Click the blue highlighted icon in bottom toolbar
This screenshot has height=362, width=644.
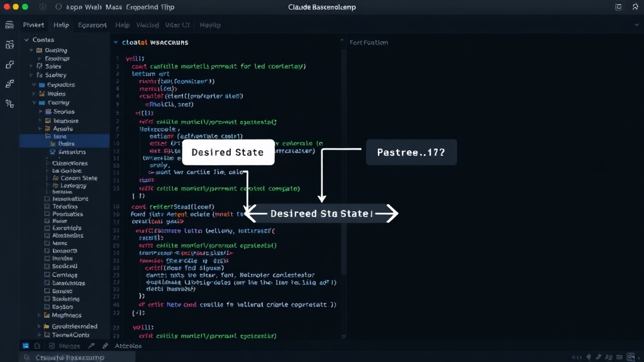tap(25, 346)
